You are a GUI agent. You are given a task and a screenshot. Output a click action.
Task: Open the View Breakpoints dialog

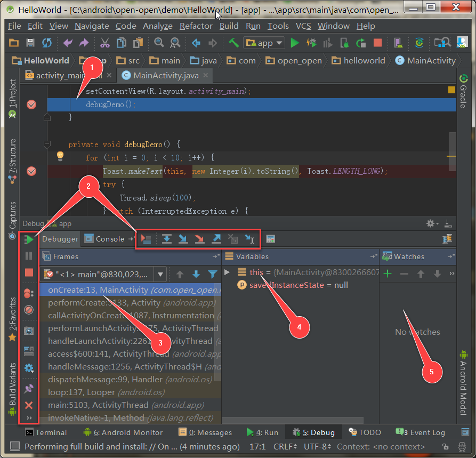29,293
